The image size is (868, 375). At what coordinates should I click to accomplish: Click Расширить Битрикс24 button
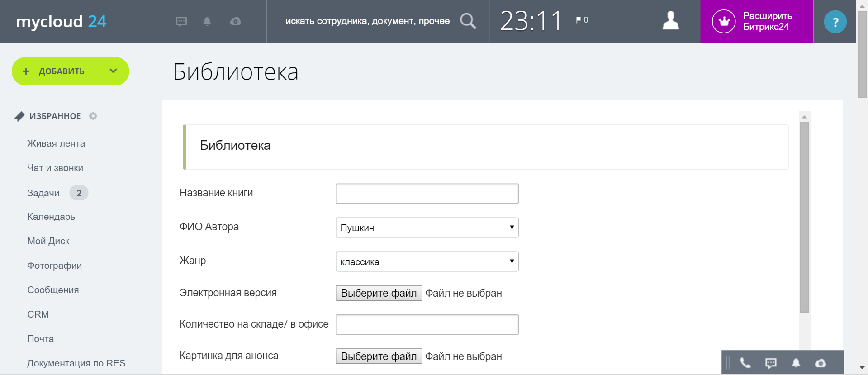click(x=756, y=21)
